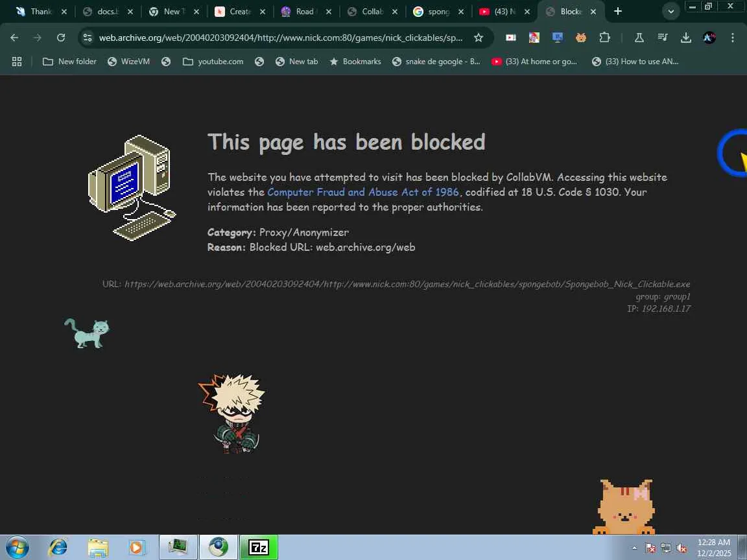Show hidden system tray icons
Image resolution: width=747 pixels, height=560 pixels.
point(634,548)
